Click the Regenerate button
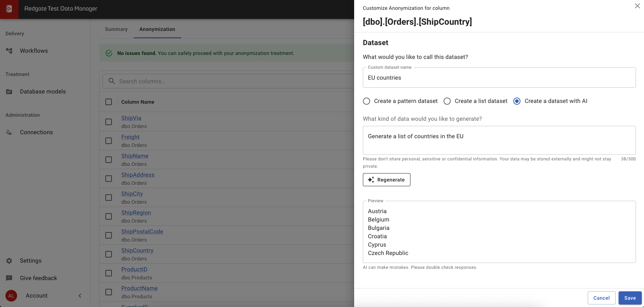 [x=386, y=180]
